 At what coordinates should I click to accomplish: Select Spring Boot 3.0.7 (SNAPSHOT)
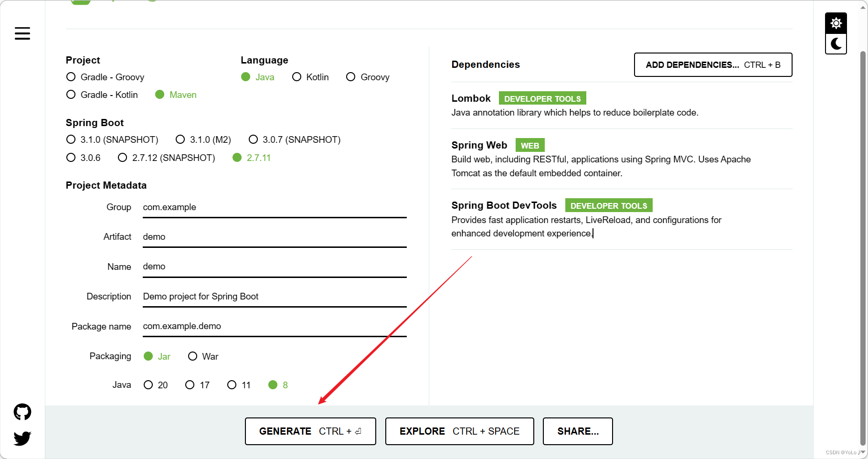pyautogui.click(x=295, y=139)
